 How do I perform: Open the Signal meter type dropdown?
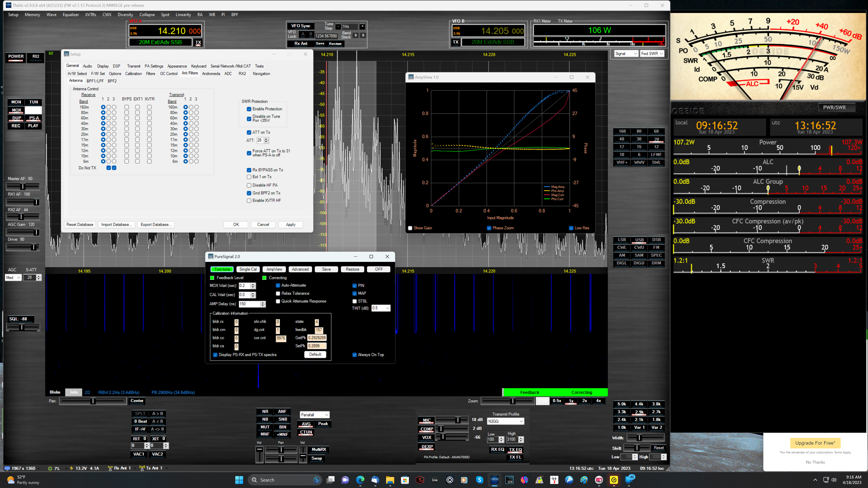(626, 54)
